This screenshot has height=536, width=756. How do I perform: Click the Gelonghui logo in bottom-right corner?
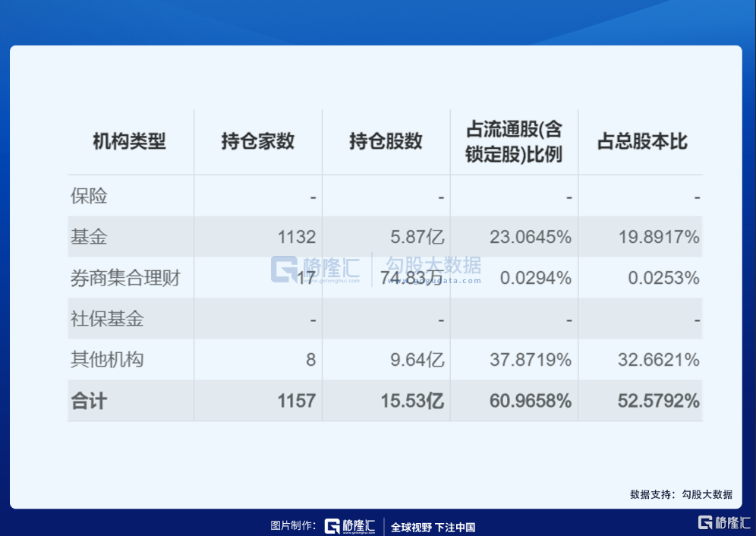[723, 522]
